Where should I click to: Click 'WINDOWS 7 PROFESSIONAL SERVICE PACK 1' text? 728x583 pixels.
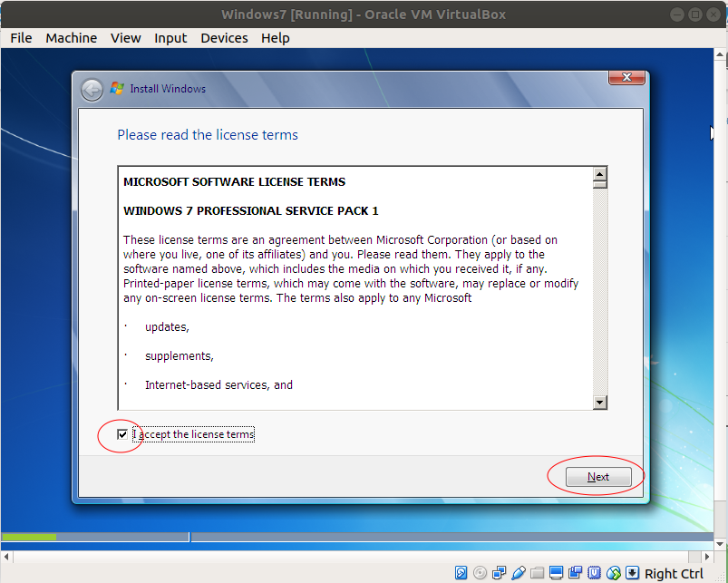pyautogui.click(x=251, y=211)
